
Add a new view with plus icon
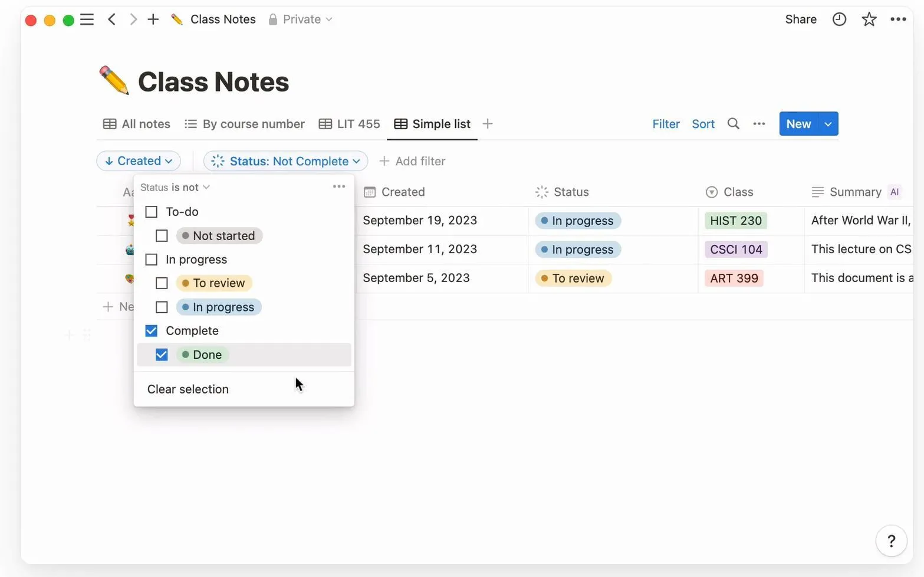(487, 124)
